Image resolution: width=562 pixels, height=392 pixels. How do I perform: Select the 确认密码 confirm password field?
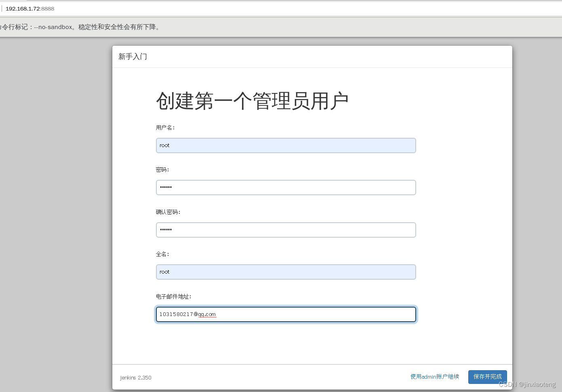pyautogui.click(x=286, y=230)
